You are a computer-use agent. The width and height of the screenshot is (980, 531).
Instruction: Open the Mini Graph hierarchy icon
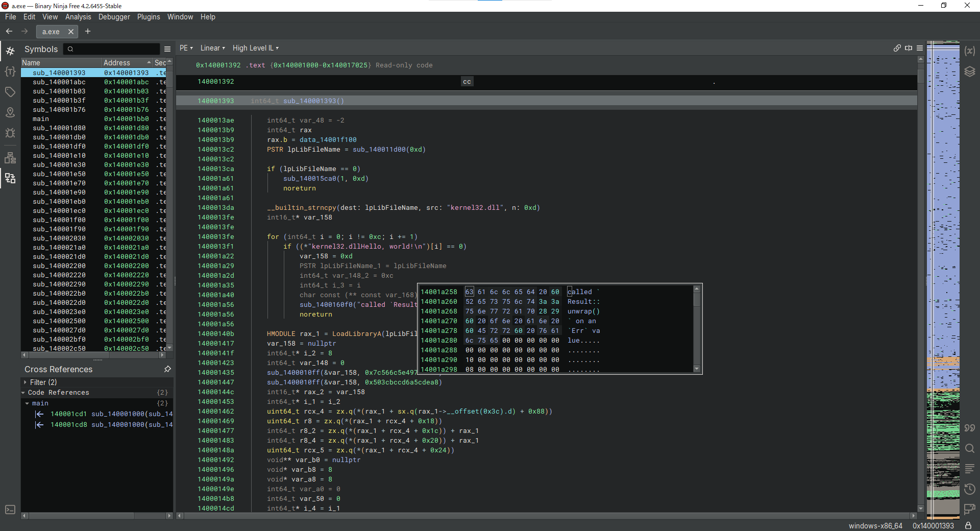click(10, 158)
